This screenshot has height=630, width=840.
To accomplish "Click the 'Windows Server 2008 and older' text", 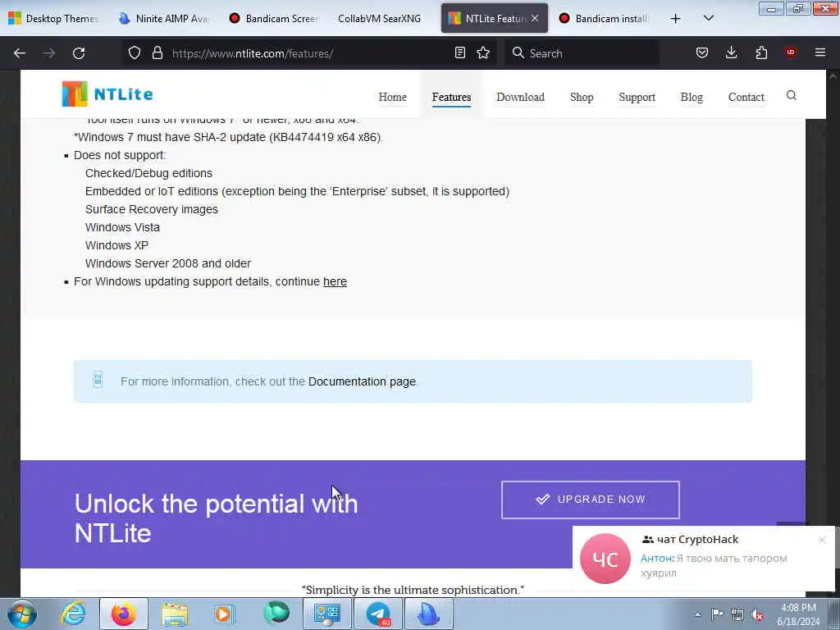I will tap(167, 263).
